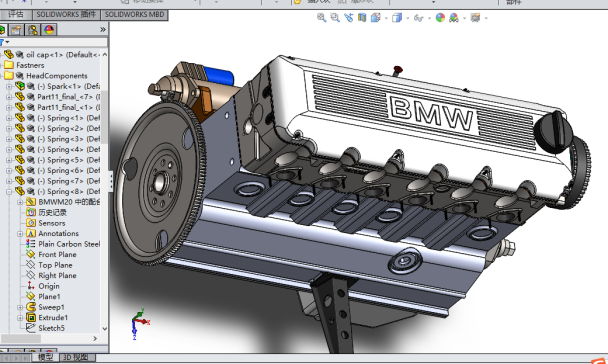Open the Hide/Show Items dropdown arrow
608x364 pixels.
429,18
